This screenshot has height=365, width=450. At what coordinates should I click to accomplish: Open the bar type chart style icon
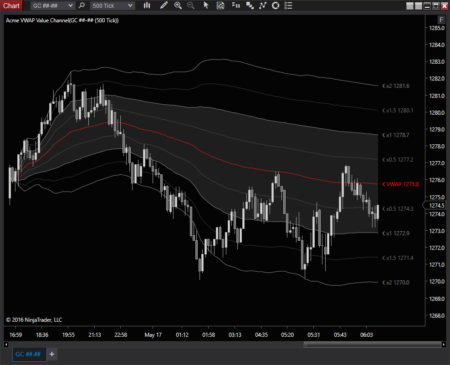point(147,5)
